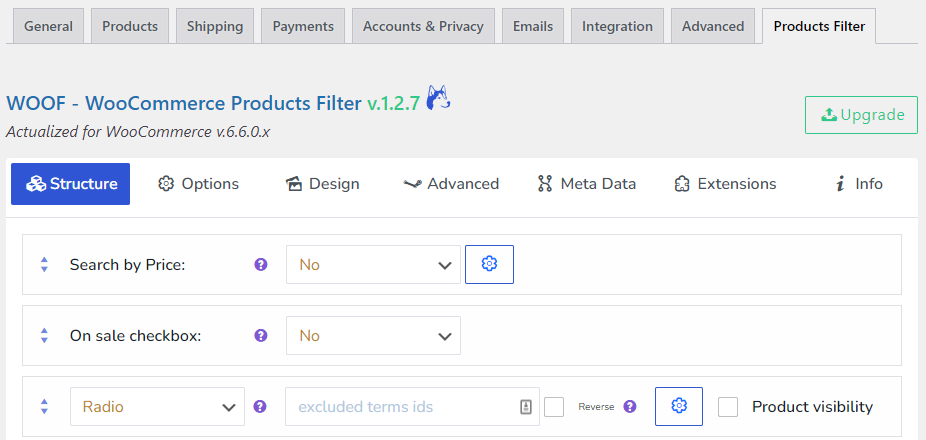Open gear settings for Product visibility row
This screenshot has width=926, height=440.
pyautogui.click(x=679, y=406)
